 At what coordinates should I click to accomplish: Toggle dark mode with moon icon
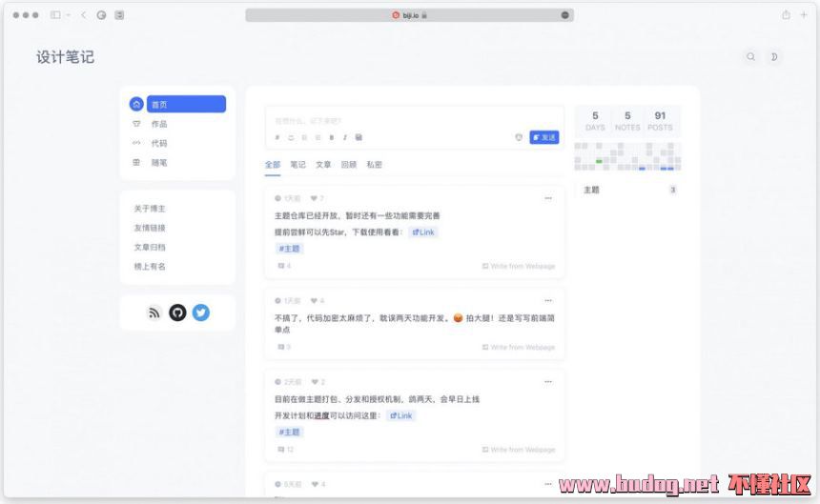click(x=774, y=57)
